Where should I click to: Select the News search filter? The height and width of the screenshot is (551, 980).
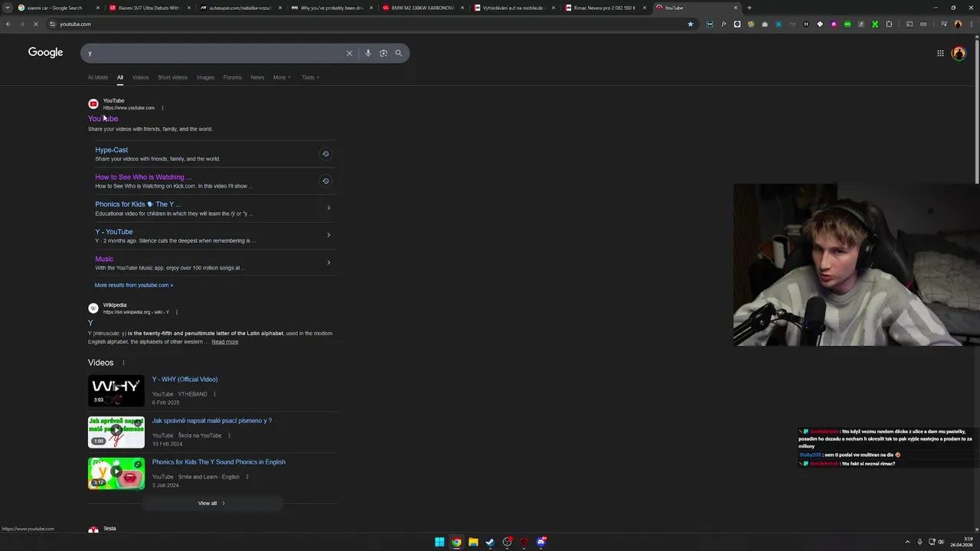tap(257, 77)
